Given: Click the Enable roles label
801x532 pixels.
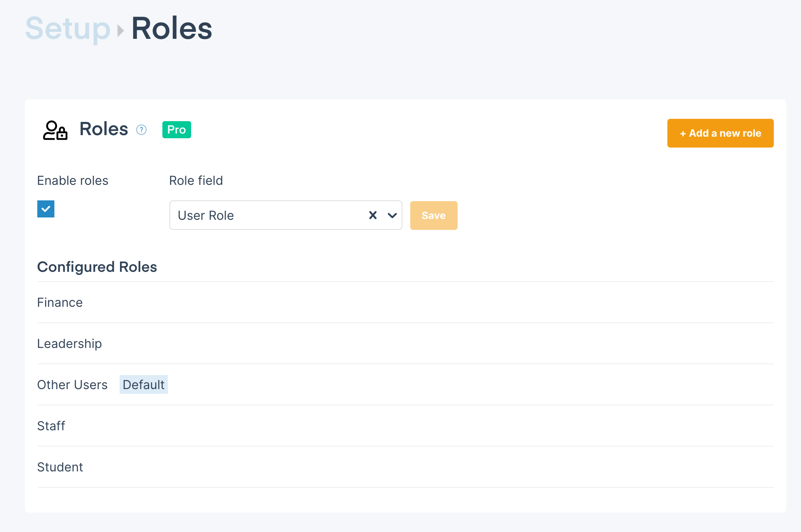Looking at the screenshot, I should click(73, 181).
